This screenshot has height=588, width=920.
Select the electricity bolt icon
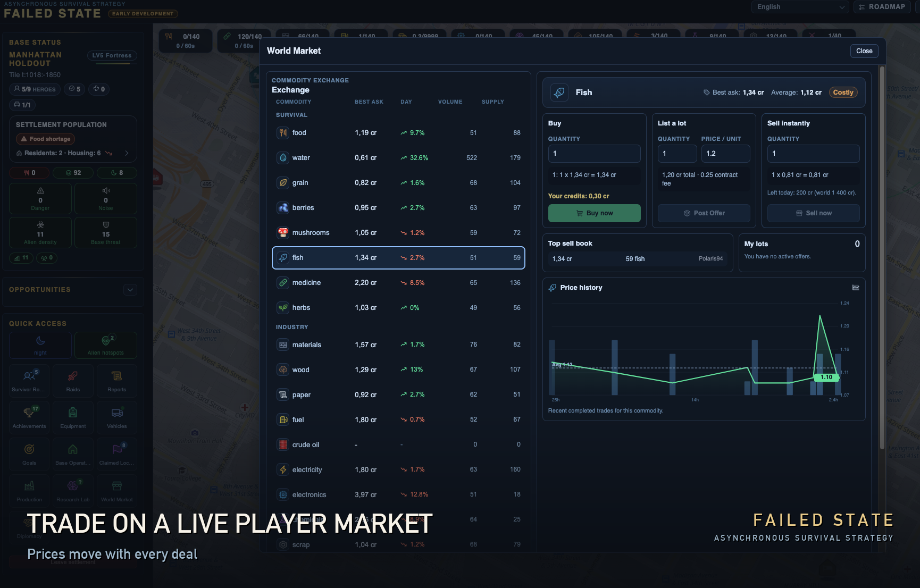click(283, 470)
